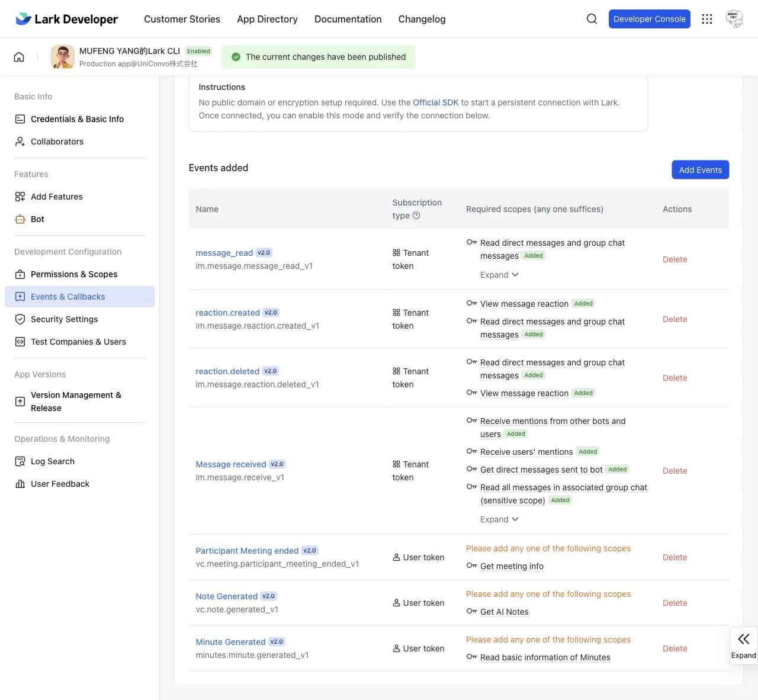Viewport: 758px width, 700px height.
Task: Click the MUFENG YANG app avatar
Action: 63,57
